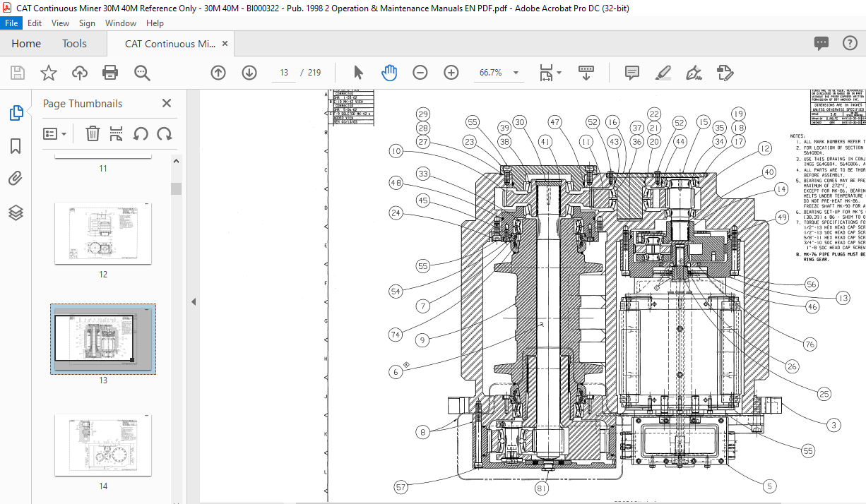Open the Layers side panel icon
866x504 pixels.
[x=16, y=212]
